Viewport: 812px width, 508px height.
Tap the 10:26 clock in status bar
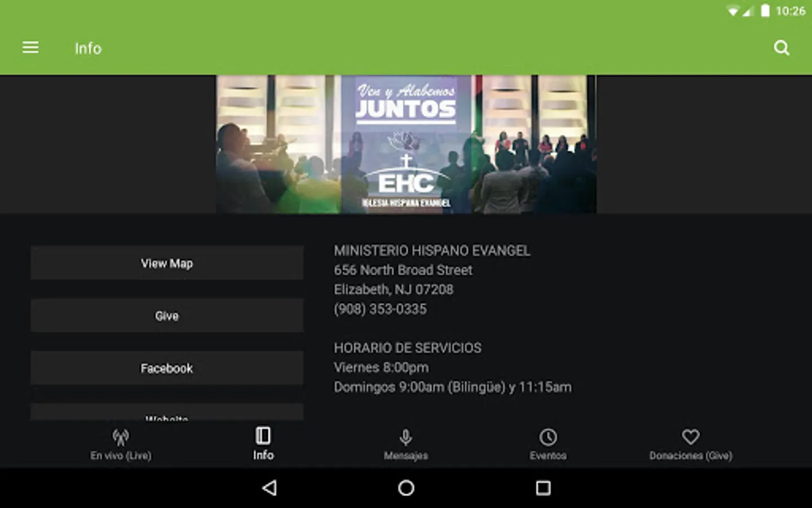[790, 11]
